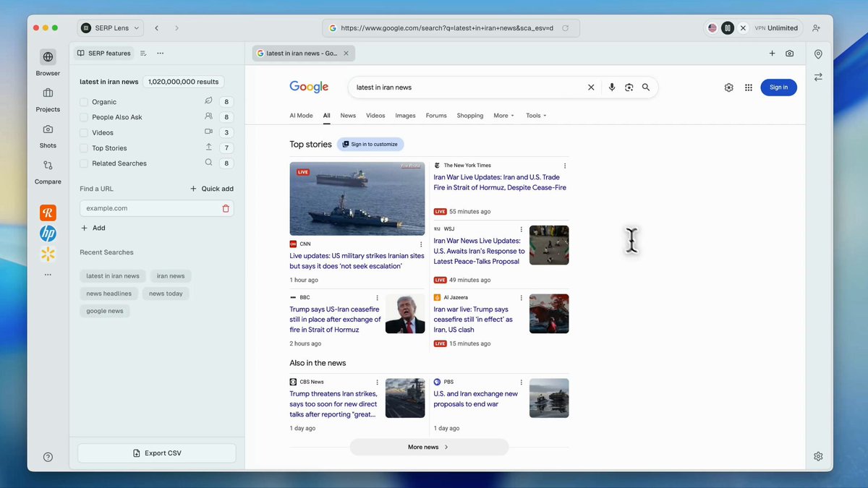Open Google quick settings gear
The height and width of the screenshot is (488, 868).
point(728,87)
